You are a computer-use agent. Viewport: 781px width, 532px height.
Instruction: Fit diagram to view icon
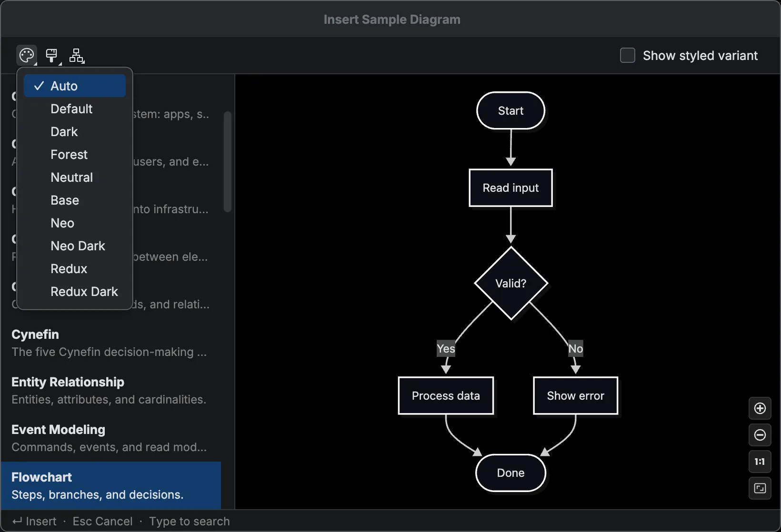click(760, 488)
